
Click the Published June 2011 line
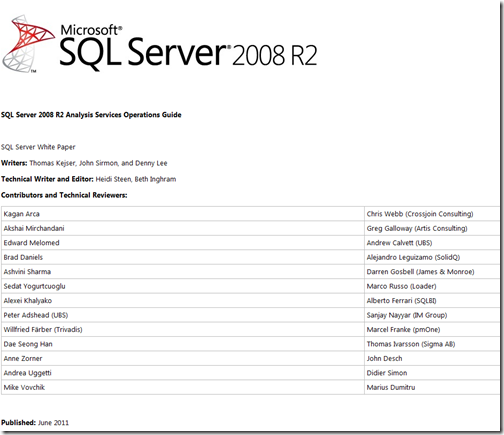[x=35, y=423]
